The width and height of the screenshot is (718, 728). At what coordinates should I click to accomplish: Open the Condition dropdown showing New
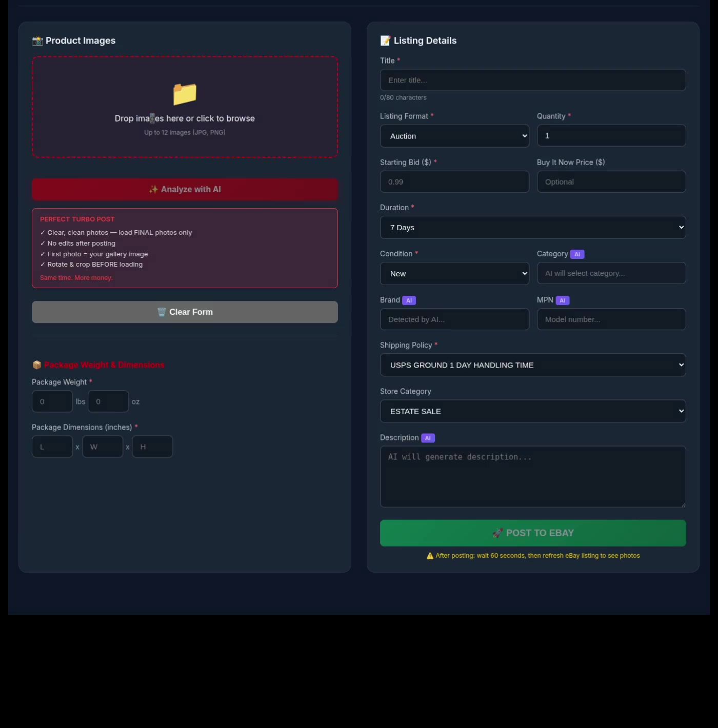pyautogui.click(x=454, y=274)
